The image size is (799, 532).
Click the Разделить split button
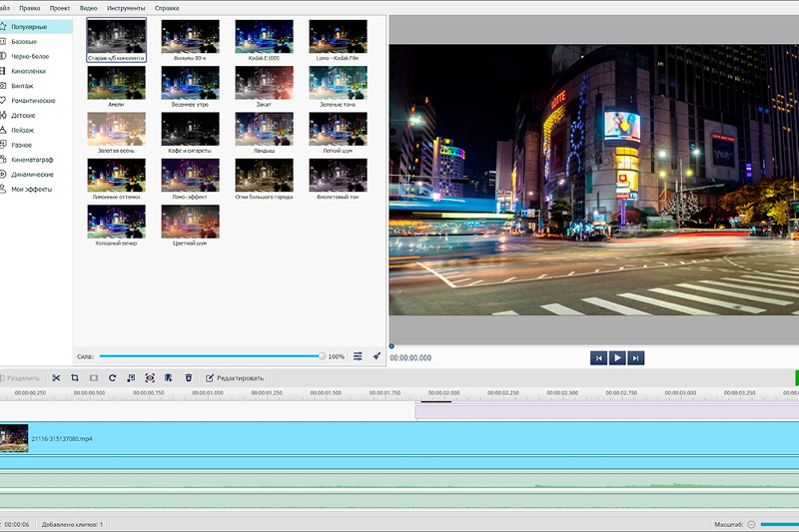(20, 377)
